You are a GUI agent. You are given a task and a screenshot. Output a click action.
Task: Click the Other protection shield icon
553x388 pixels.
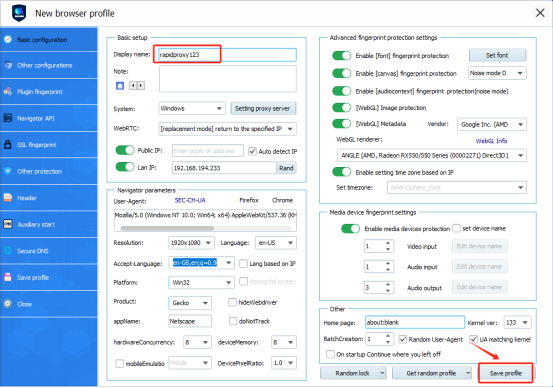(x=8, y=171)
